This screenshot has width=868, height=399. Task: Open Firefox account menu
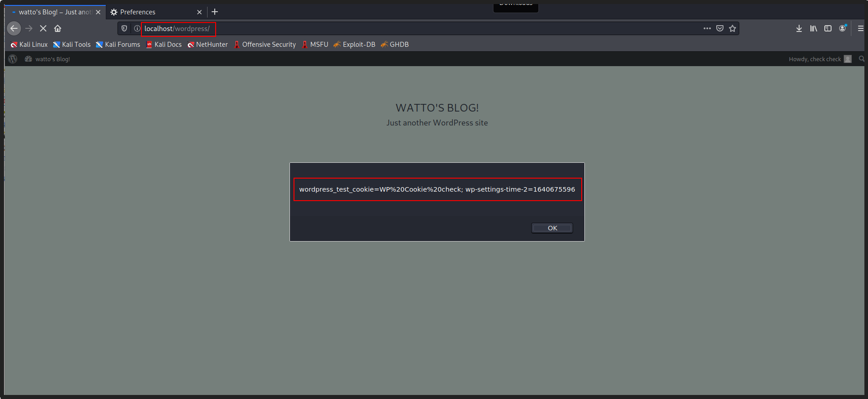coord(843,28)
